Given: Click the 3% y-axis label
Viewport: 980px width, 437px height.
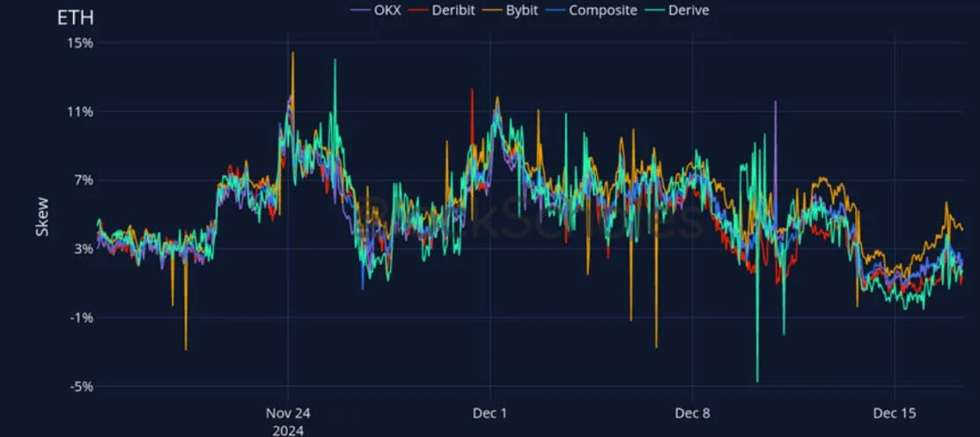Looking at the screenshot, I should coord(82,248).
